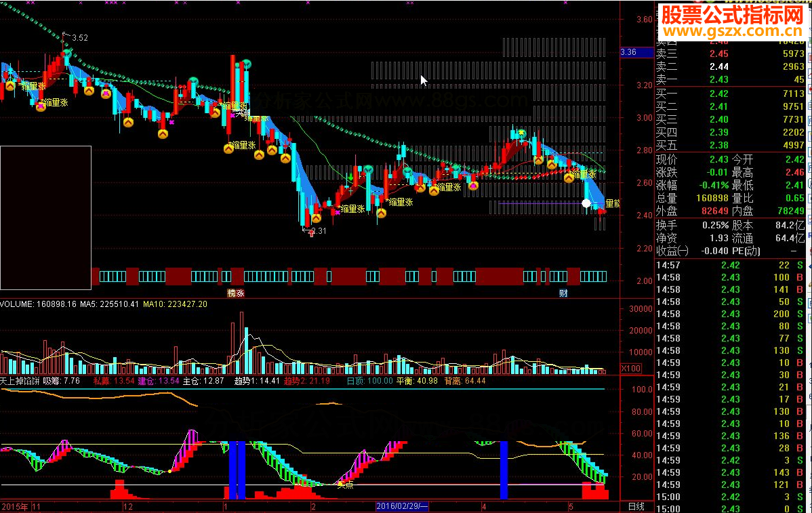Select the 卖三 row priced 2.45
812x513 pixels.
coord(731,54)
